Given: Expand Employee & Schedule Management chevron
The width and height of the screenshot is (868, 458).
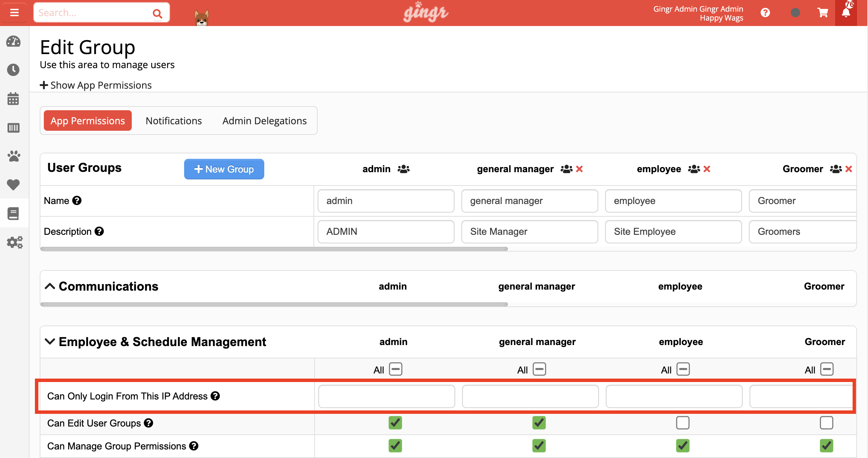Looking at the screenshot, I should point(50,341).
